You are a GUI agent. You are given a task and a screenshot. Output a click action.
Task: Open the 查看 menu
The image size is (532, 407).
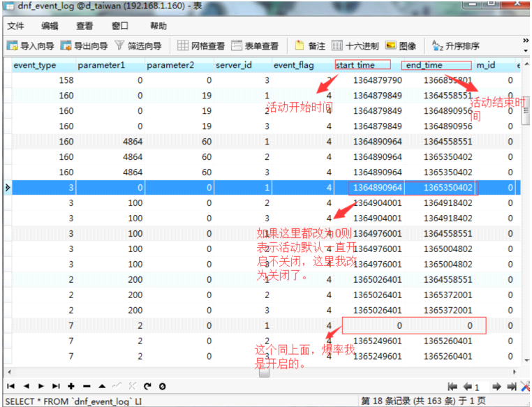point(84,26)
